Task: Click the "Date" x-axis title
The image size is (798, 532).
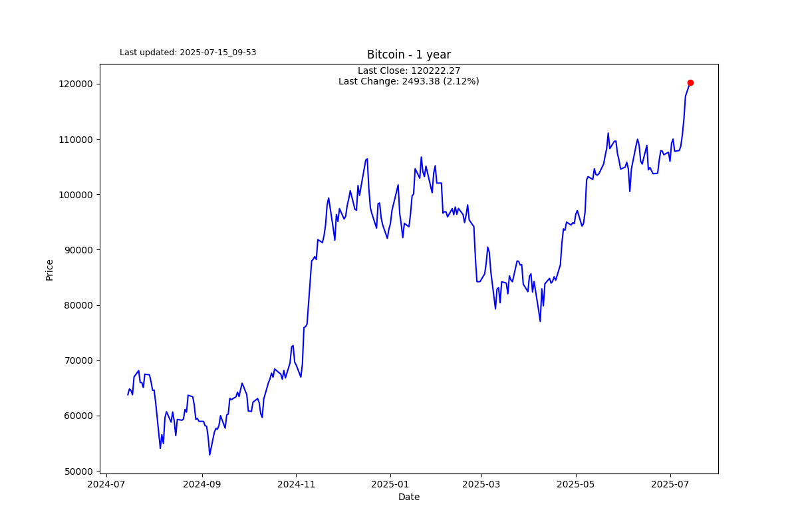Action: click(409, 497)
